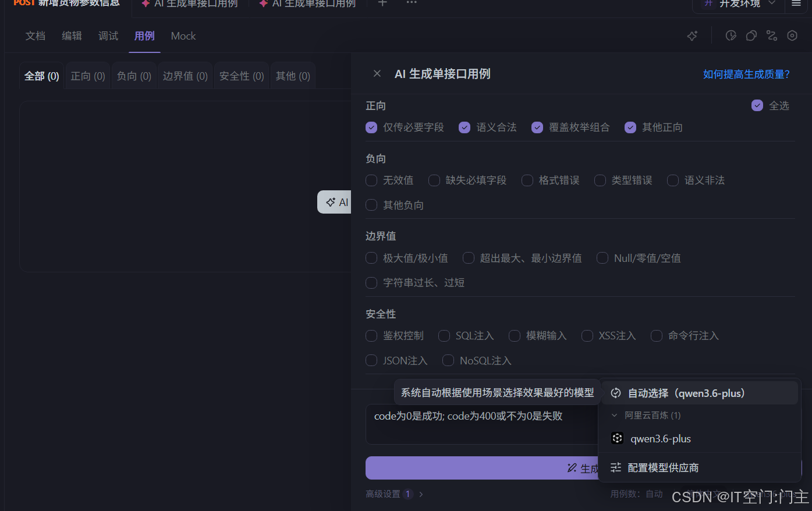
Task: Open the hexagon settings icon in top toolbar
Action: tap(792, 36)
